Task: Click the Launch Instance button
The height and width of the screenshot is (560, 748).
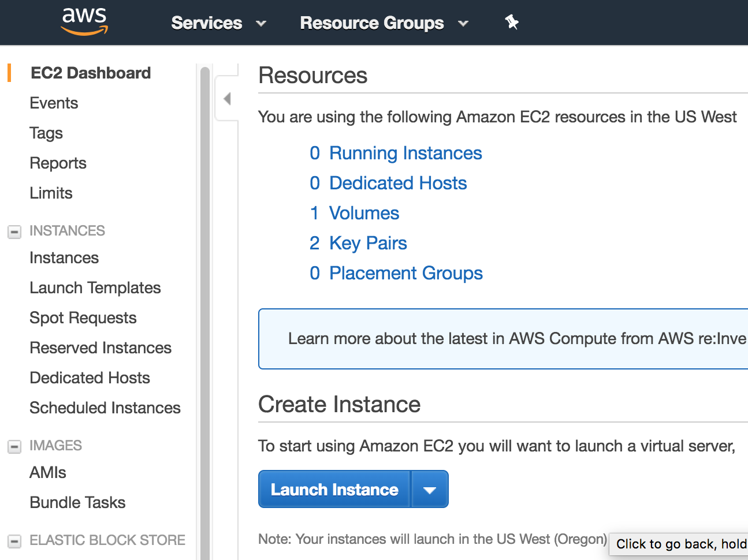Action: coord(334,490)
